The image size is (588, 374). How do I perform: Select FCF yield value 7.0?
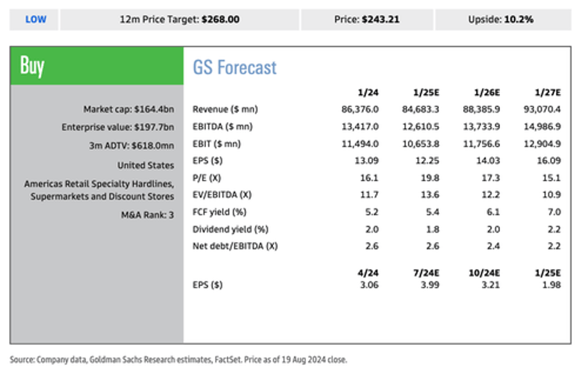554,212
